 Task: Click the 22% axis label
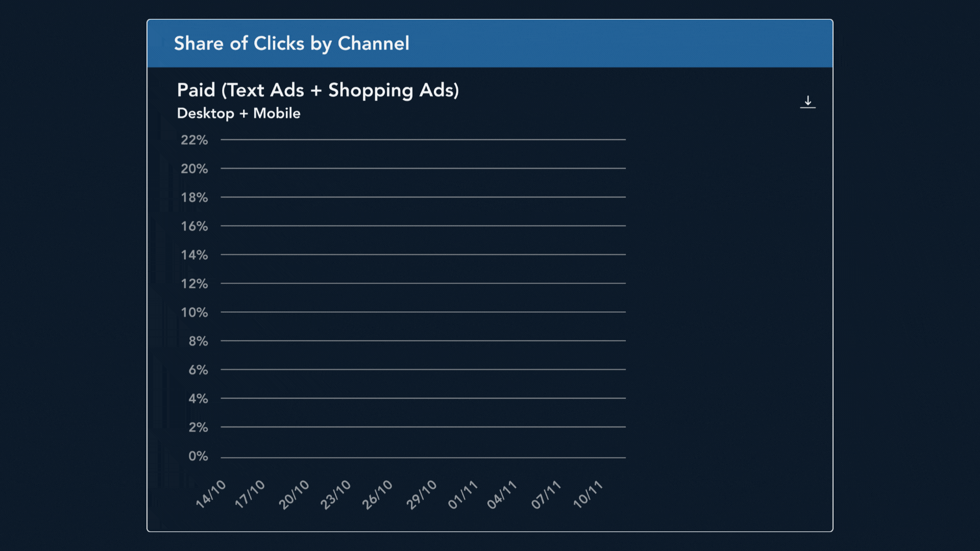tap(194, 140)
